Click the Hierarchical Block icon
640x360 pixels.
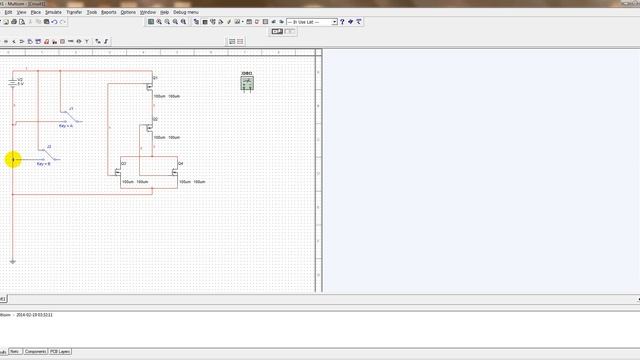[x=98, y=41]
